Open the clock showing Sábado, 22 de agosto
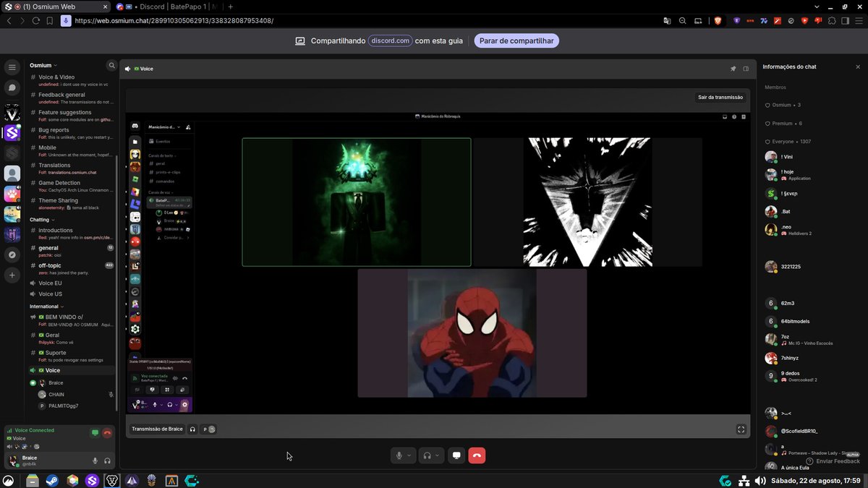 tap(815, 480)
